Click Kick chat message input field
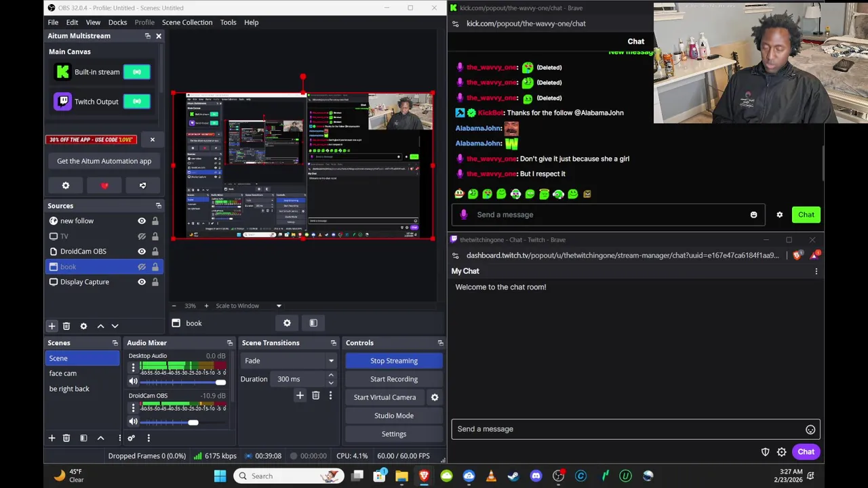 pyautogui.click(x=609, y=215)
